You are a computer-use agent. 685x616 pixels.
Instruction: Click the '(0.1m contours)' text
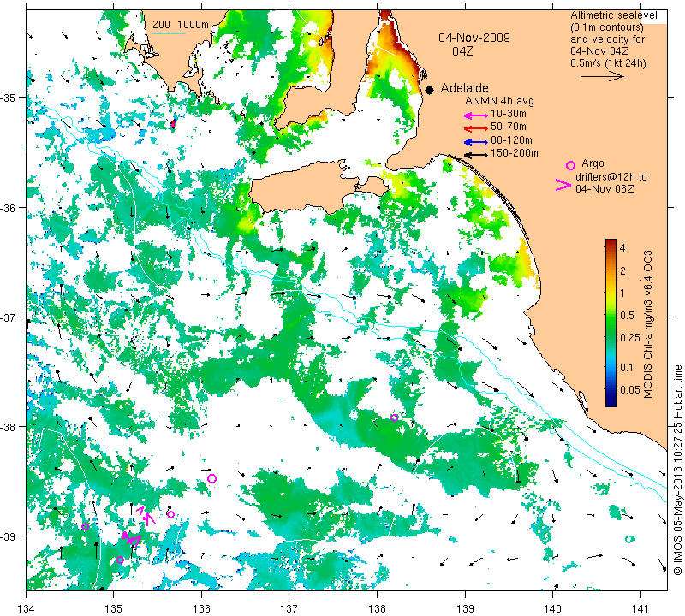pyautogui.click(x=607, y=27)
